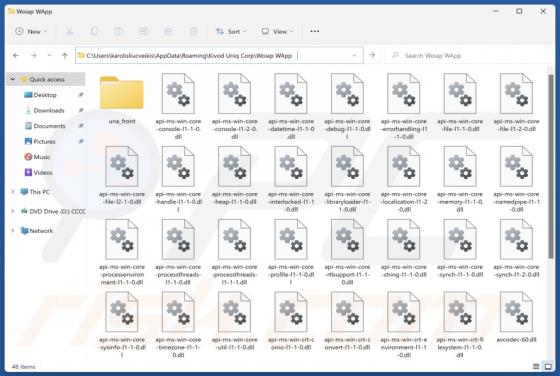Select api-ms-win-core-libraryloader-l1-1-0.dll file
Viewport: 560px width, 376px height.
pos(347,179)
